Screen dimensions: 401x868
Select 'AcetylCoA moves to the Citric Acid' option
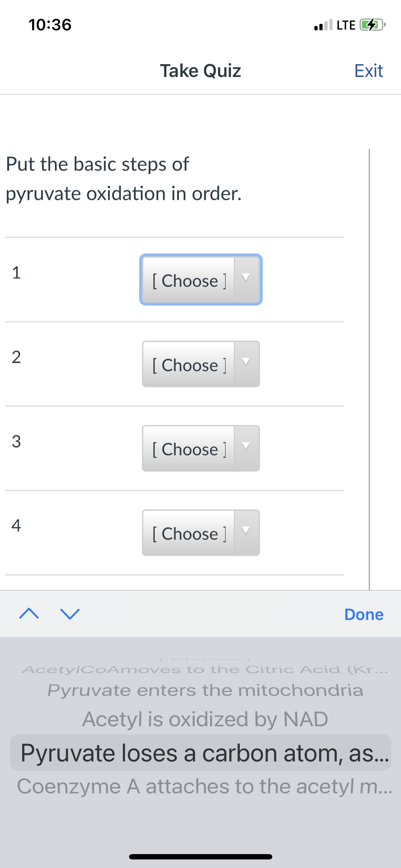point(205,669)
